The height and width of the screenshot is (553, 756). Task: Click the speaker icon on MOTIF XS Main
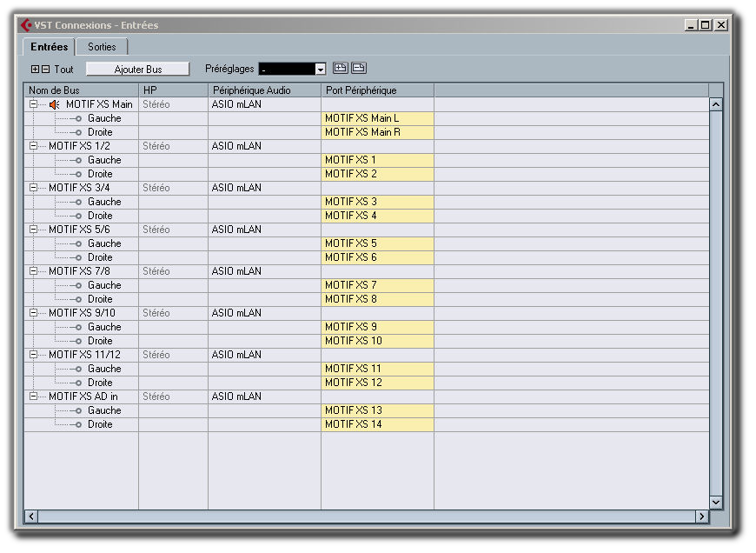(54, 104)
